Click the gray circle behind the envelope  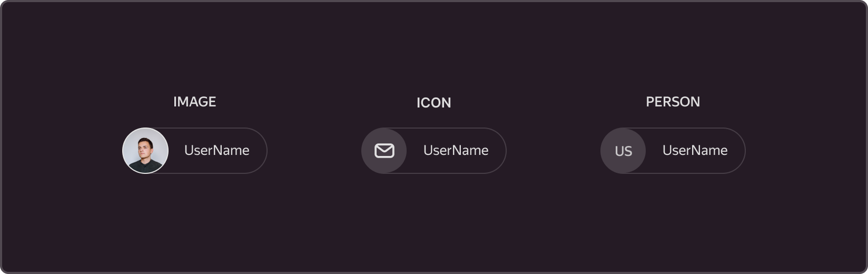click(384, 151)
